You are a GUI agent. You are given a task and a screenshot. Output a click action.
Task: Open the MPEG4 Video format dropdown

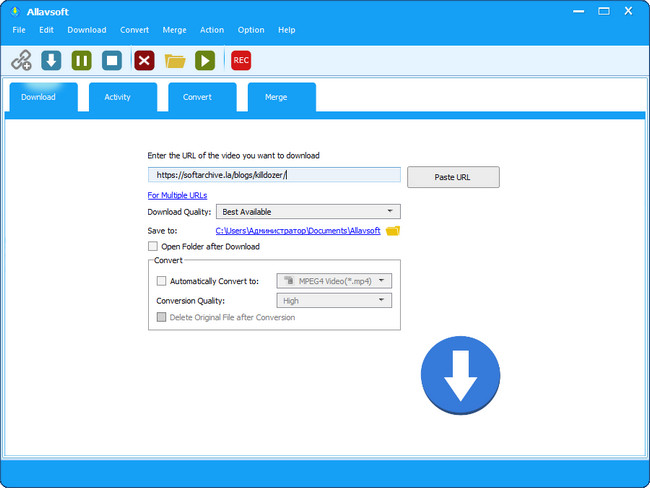[334, 282]
